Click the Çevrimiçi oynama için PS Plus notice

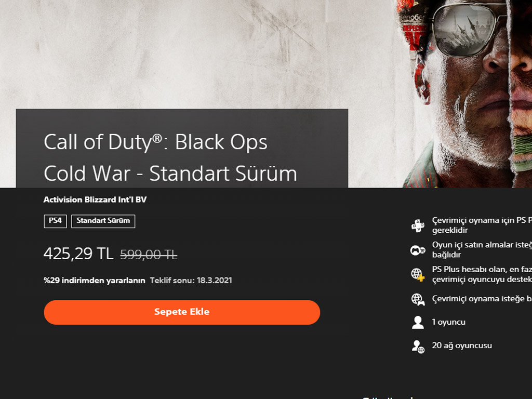coord(482,225)
